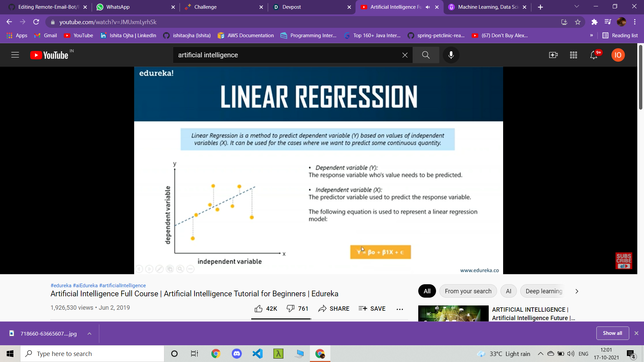644x362 pixels.
Task: Open the YouTube apps grid icon
Action: [x=573, y=55]
